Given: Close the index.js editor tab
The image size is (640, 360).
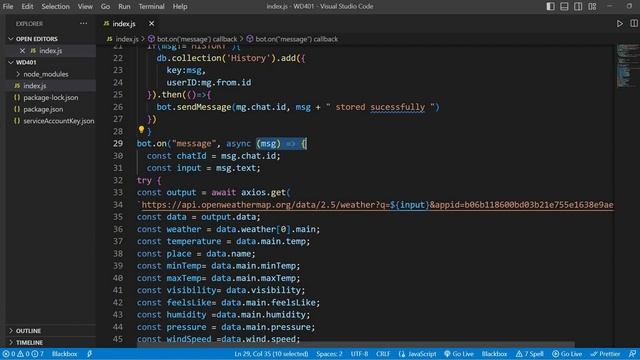Looking at the screenshot, I should tap(151, 24).
